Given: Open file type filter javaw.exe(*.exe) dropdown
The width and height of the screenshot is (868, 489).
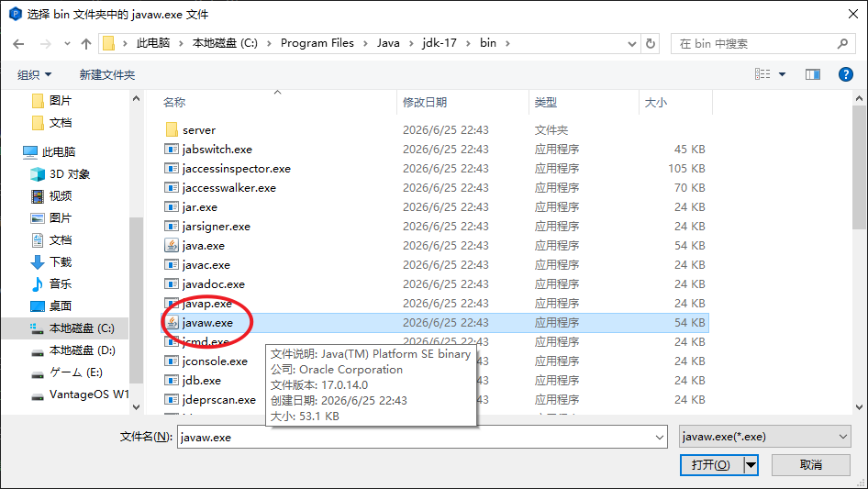Looking at the screenshot, I should pyautogui.click(x=764, y=437).
